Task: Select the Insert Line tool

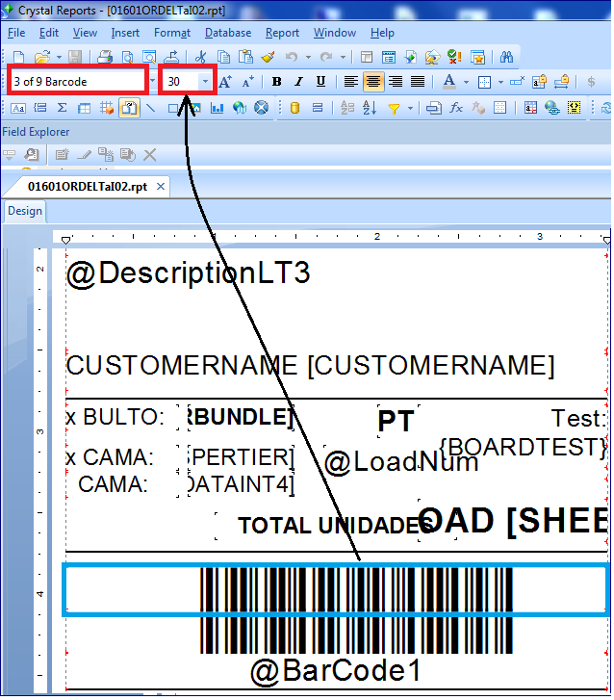Action: [x=151, y=108]
